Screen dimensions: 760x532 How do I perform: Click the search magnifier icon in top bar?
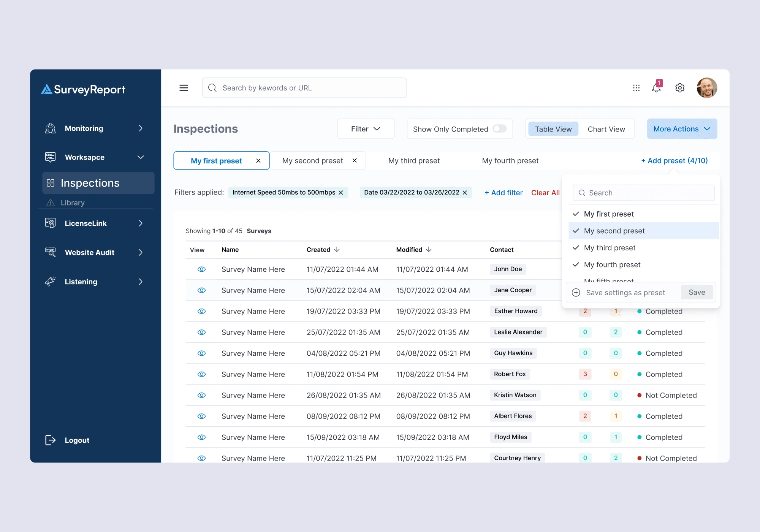(212, 88)
